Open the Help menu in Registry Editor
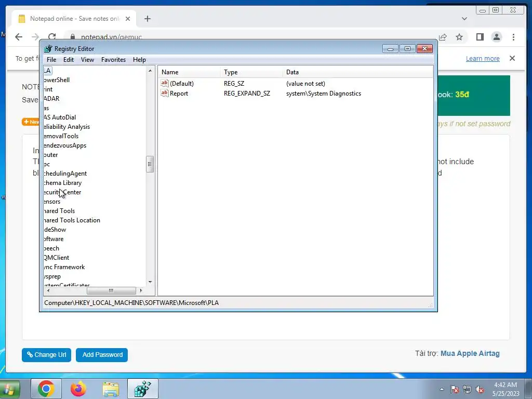Screen dimensions: 532x399 139,60
